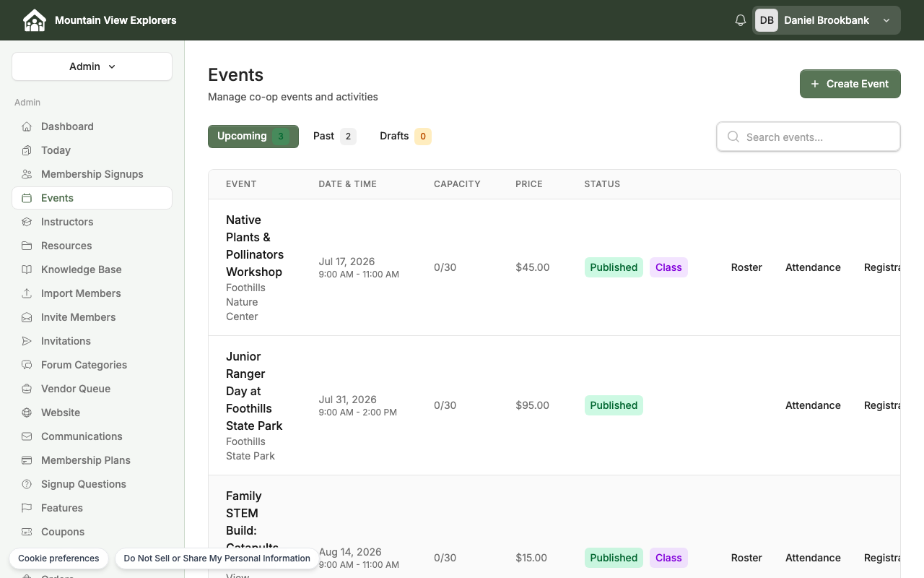Click the Knowledge Base book icon
Screen dimensions: 924x578
coord(27,269)
